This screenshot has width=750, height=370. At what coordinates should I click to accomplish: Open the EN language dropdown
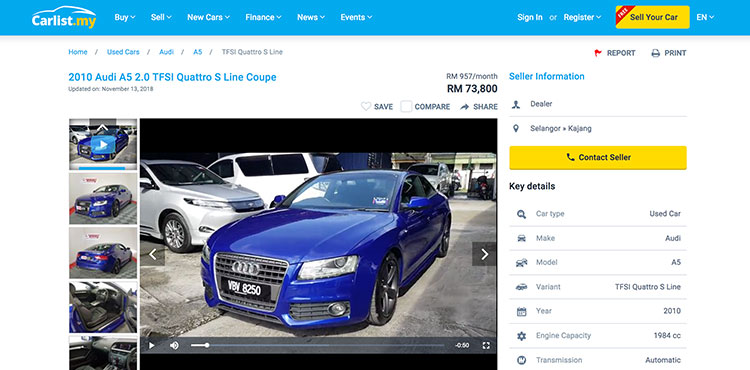point(705,17)
